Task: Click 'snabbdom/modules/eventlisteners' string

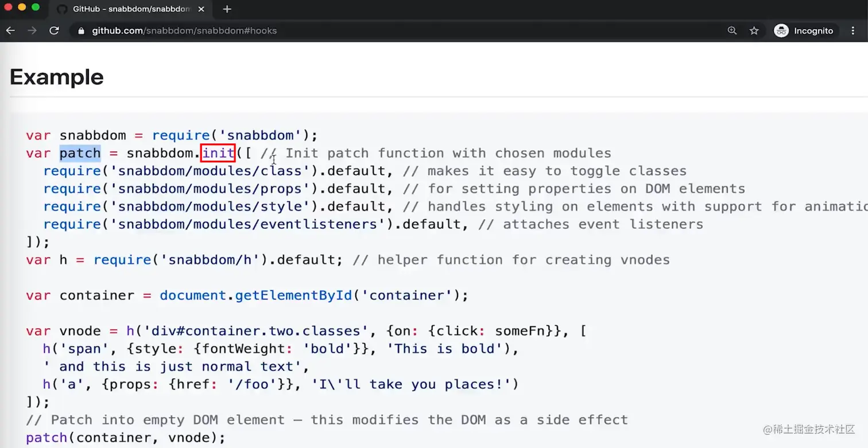Action: pyautogui.click(x=247, y=224)
